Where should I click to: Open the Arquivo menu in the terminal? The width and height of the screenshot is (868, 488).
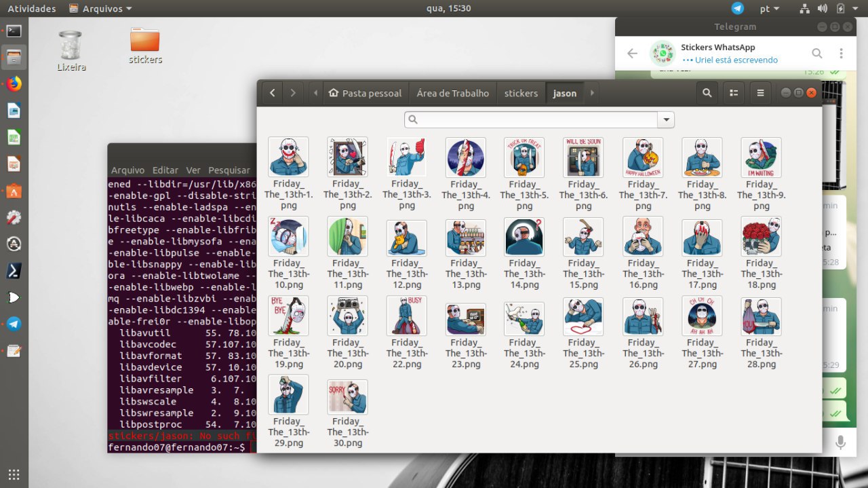[127, 170]
